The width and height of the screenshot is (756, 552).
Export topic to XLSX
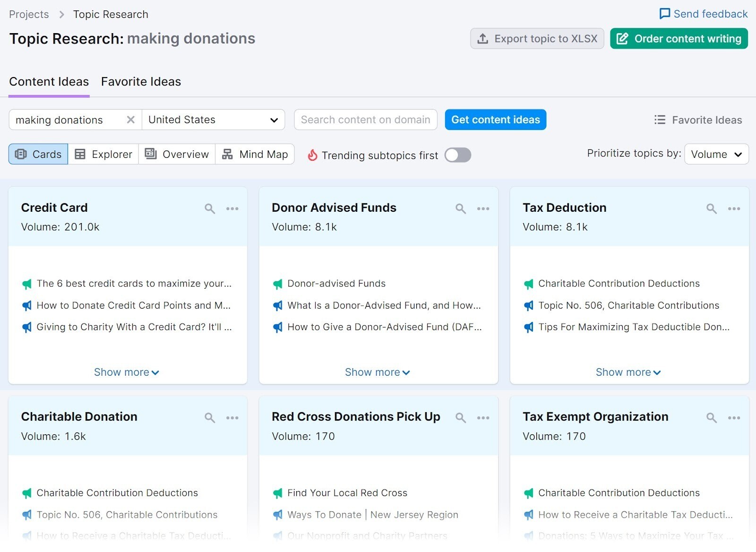coord(537,38)
